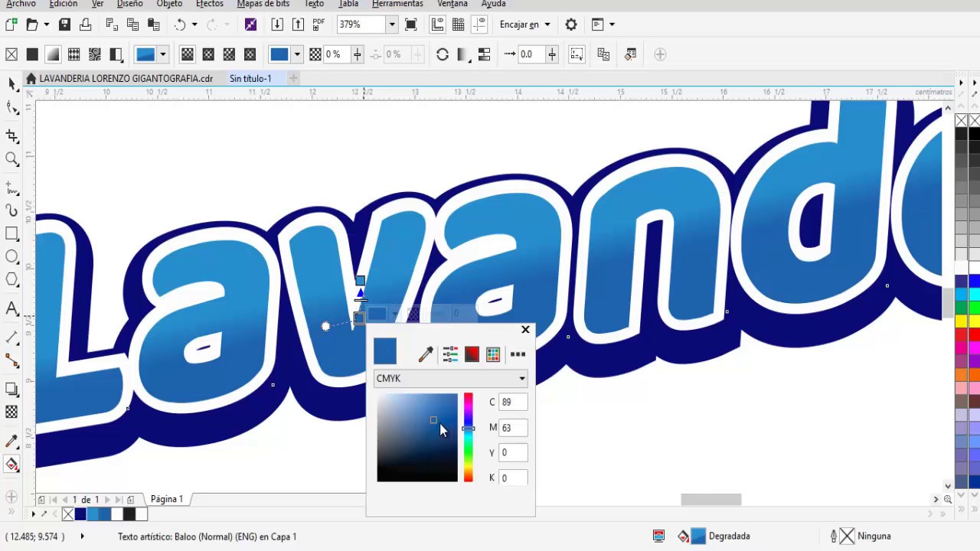
Task: Choose No fill in property bar
Action: pyautogui.click(x=11, y=54)
